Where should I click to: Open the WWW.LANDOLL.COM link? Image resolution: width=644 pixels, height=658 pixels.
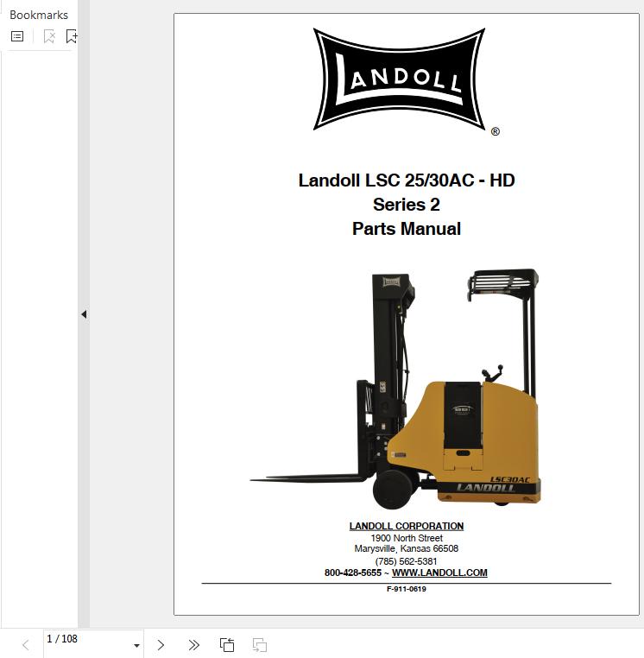[439, 573]
